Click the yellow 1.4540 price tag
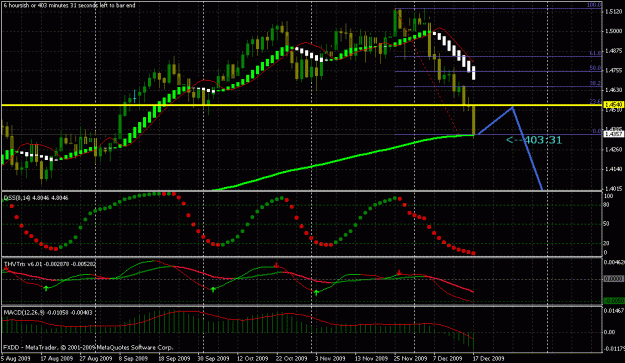Screen dimensions: 625x363 pyautogui.click(x=614, y=105)
